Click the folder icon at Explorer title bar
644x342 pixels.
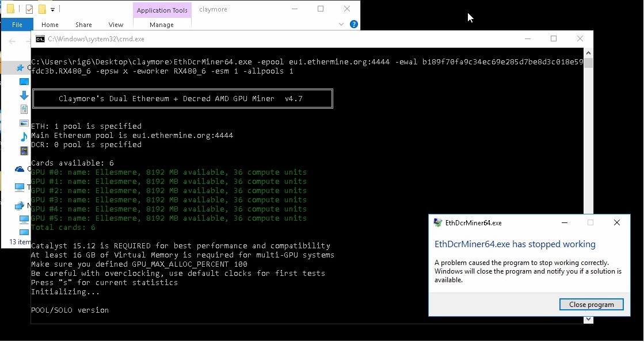pyautogui.click(x=11, y=9)
